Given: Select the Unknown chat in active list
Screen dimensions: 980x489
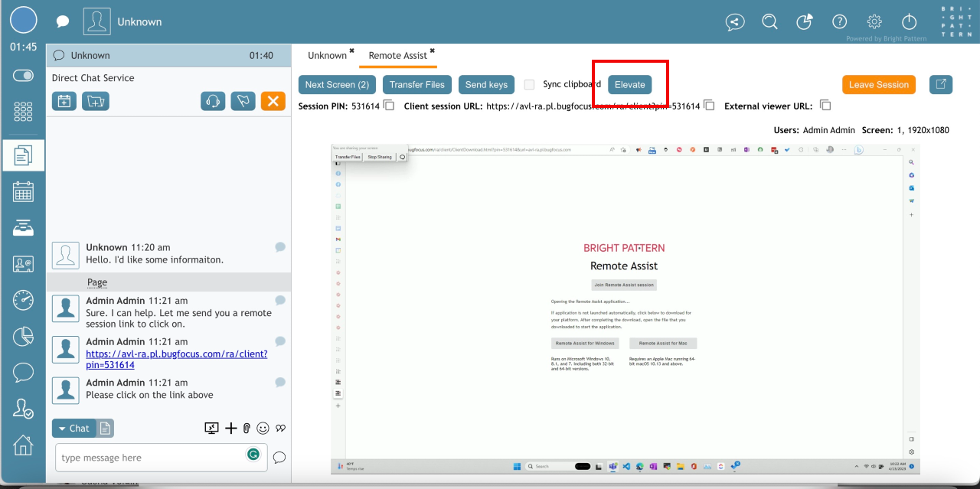Looking at the screenshot, I should 168,55.
